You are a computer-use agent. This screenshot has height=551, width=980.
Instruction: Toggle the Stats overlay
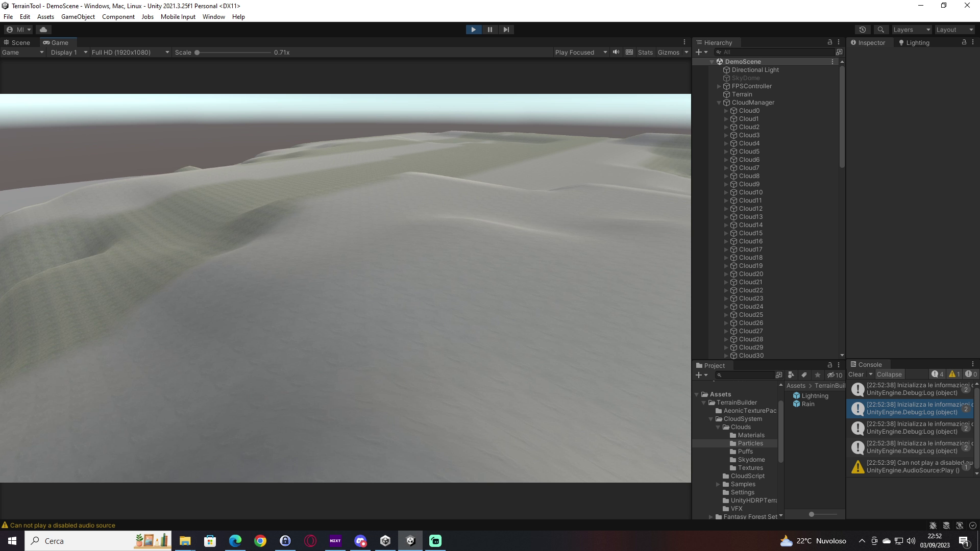[645, 53]
